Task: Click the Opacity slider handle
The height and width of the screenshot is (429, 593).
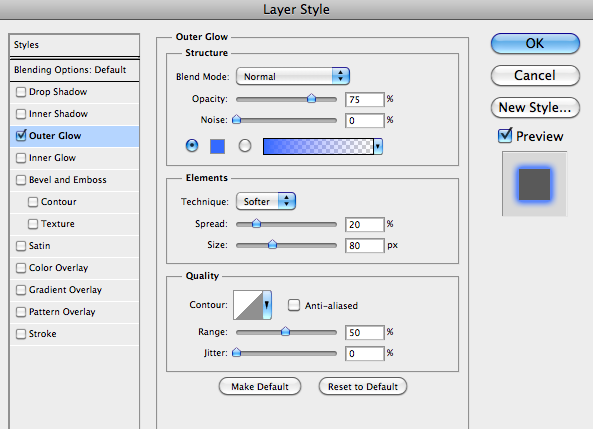Action: point(311,99)
